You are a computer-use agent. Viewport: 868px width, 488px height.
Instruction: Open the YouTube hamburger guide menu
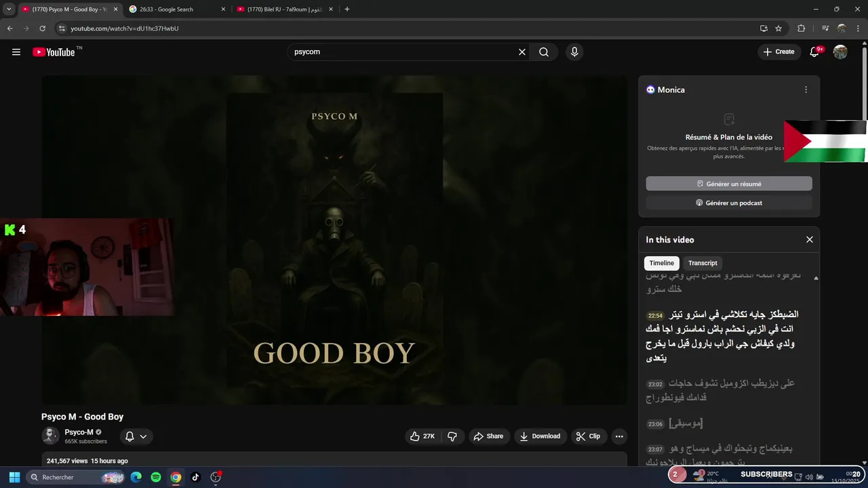tap(16, 52)
